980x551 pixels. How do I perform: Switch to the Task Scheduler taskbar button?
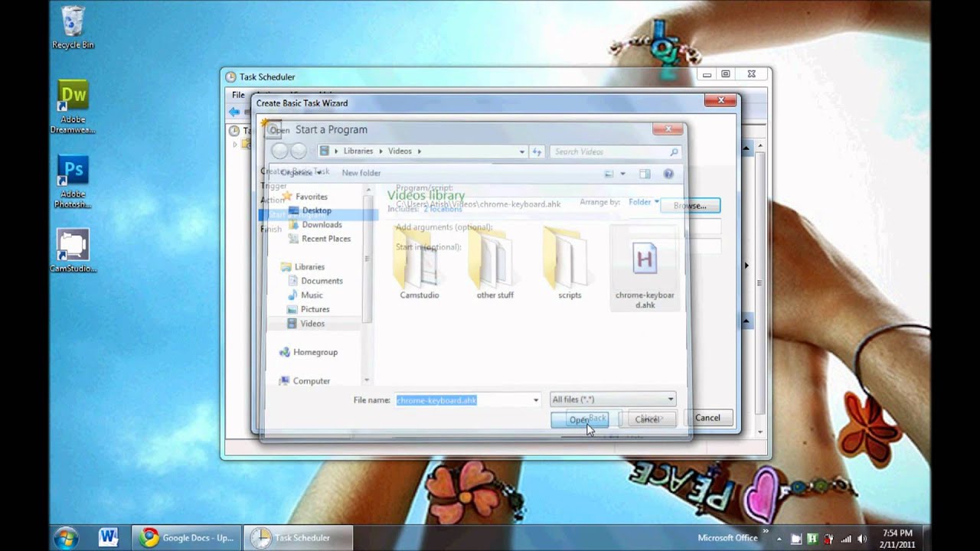click(299, 537)
